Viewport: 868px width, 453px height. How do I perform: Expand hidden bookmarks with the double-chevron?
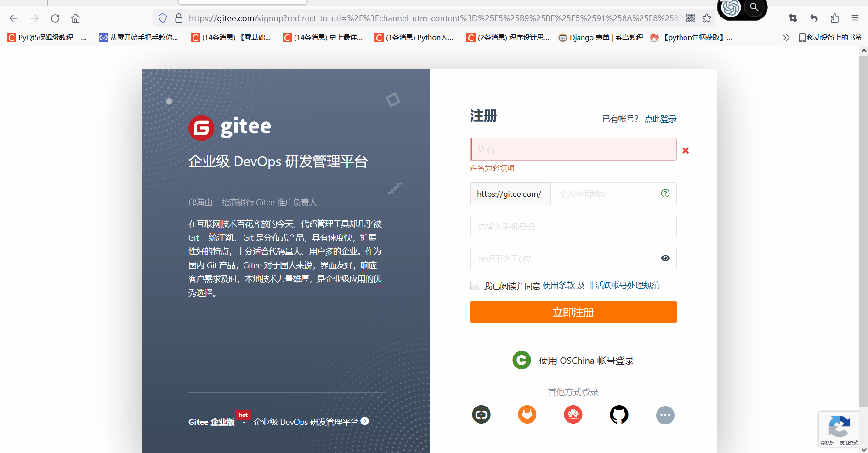786,37
